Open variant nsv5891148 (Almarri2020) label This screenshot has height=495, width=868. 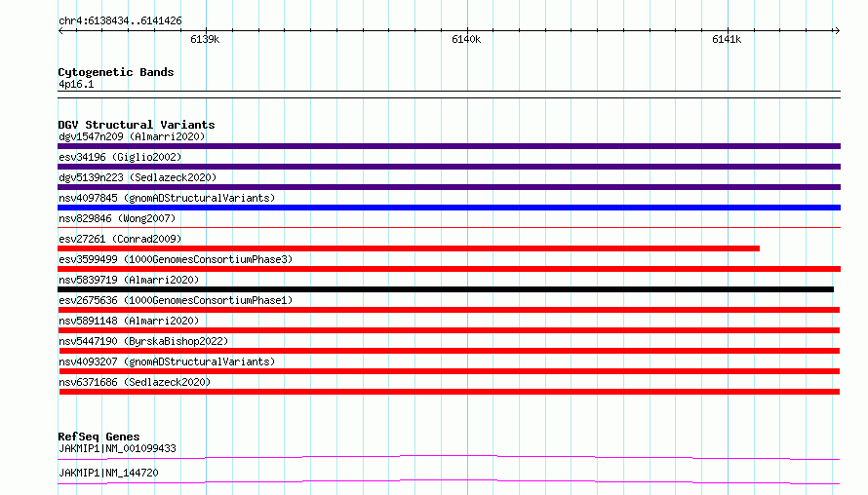(129, 321)
